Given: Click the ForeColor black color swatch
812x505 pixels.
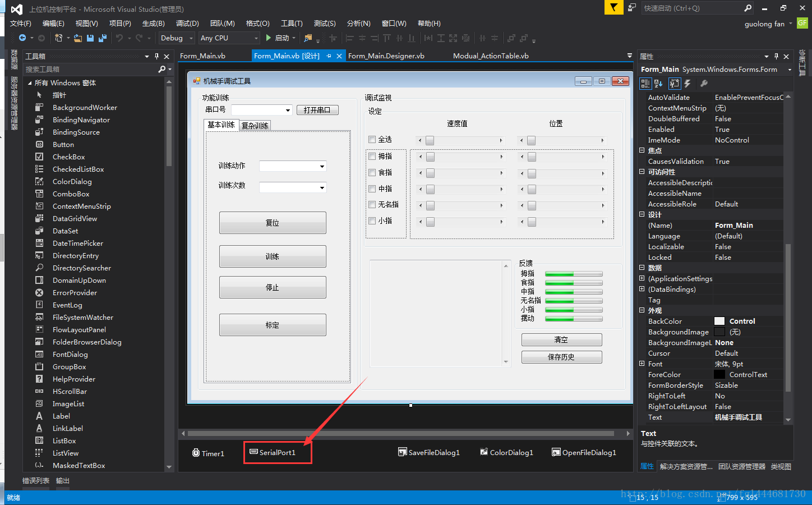Looking at the screenshot, I should pyautogui.click(x=719, y=374).
